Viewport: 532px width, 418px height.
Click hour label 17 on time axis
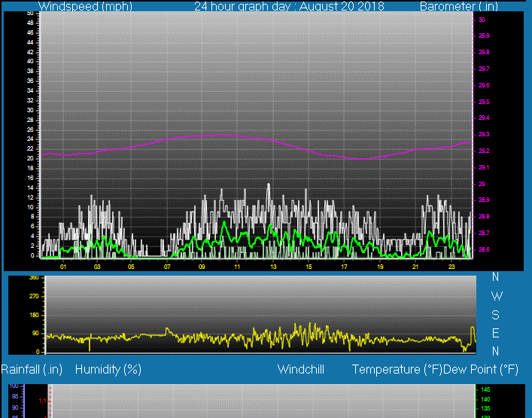point(344,267)
